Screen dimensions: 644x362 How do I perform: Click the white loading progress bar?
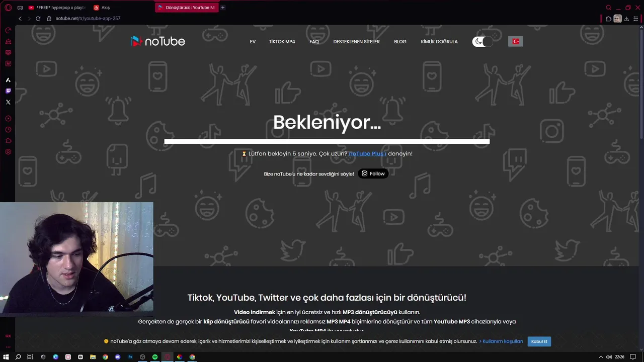click(x=327, y=142)
